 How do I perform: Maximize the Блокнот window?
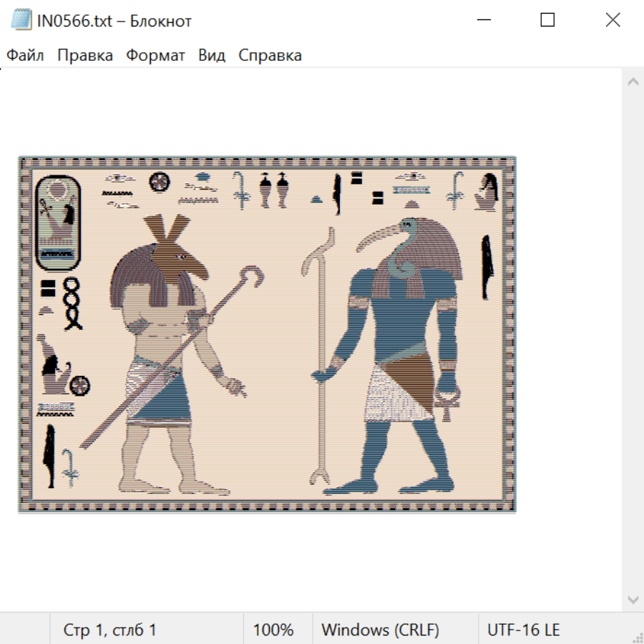(547, 21)
